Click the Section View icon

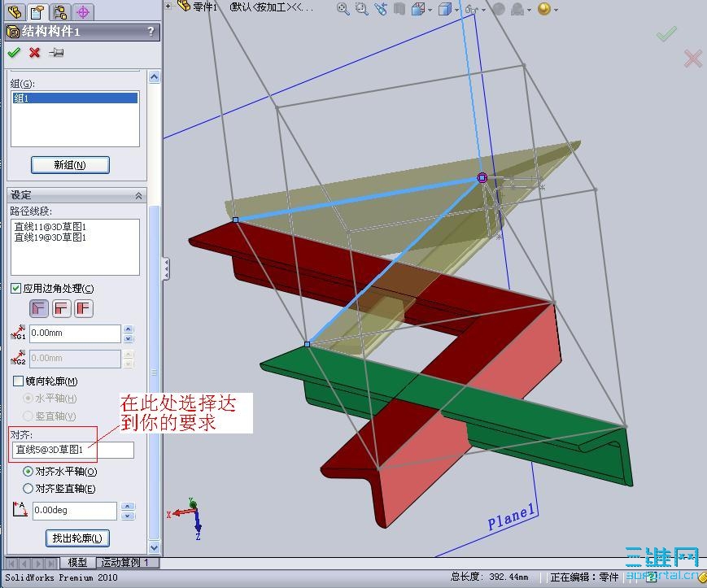399,9
